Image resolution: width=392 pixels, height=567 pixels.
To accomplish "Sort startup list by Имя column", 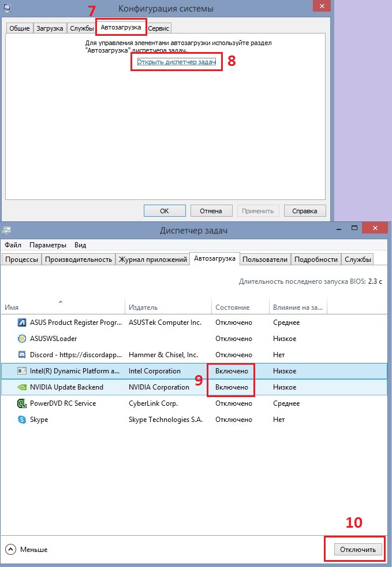I will pyautogui.click(x=63, y=307).
